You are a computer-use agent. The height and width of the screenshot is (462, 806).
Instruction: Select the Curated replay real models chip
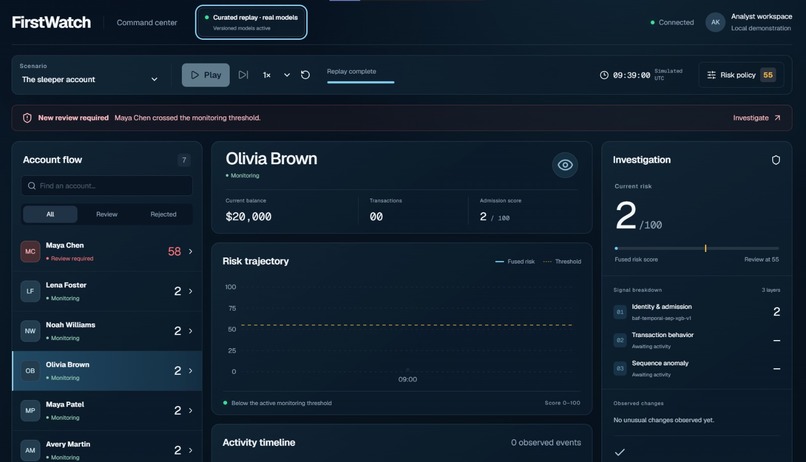(x=251, y=22)
